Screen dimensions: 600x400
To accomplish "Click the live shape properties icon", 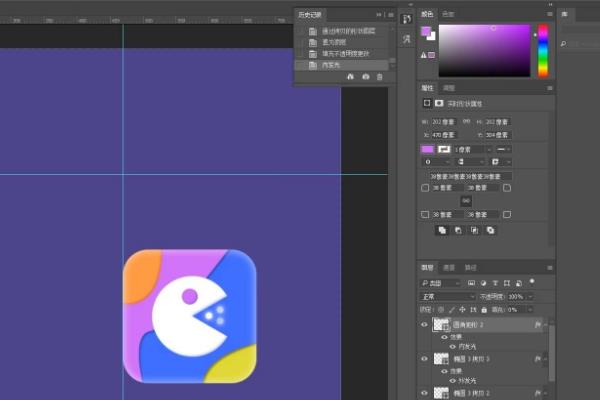I will [x=427, y=103].
